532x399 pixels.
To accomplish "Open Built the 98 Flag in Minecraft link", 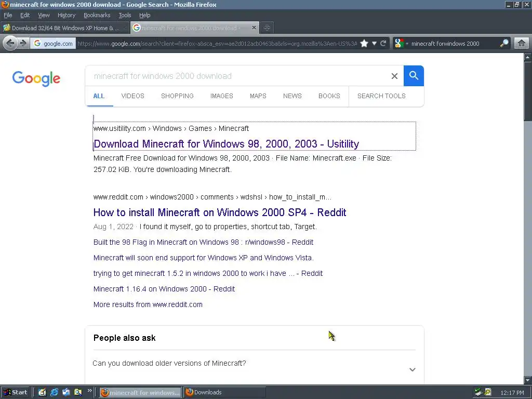I will 203,242.
